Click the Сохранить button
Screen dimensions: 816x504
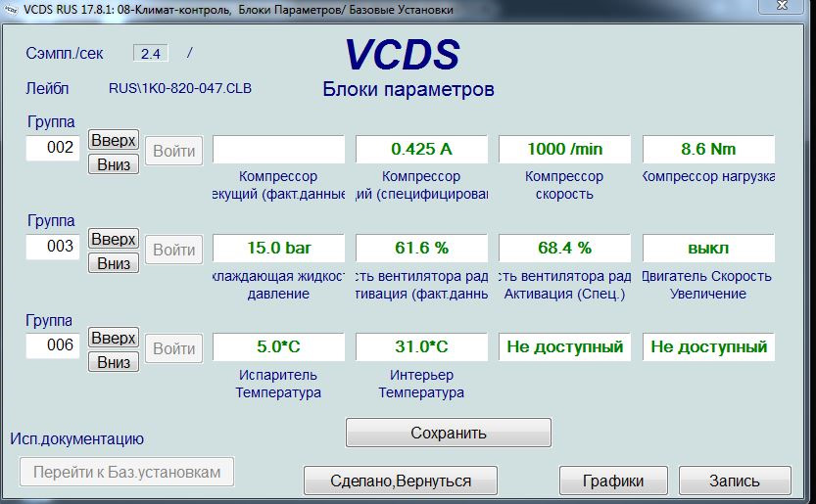[x=448, y=433]
